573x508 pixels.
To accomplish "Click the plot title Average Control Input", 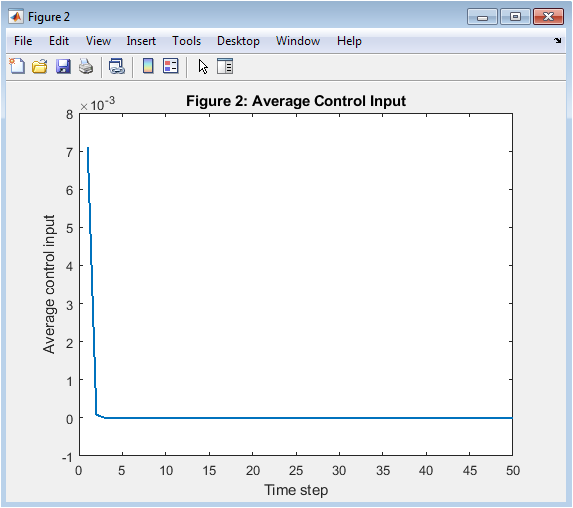I will [296, 101].
